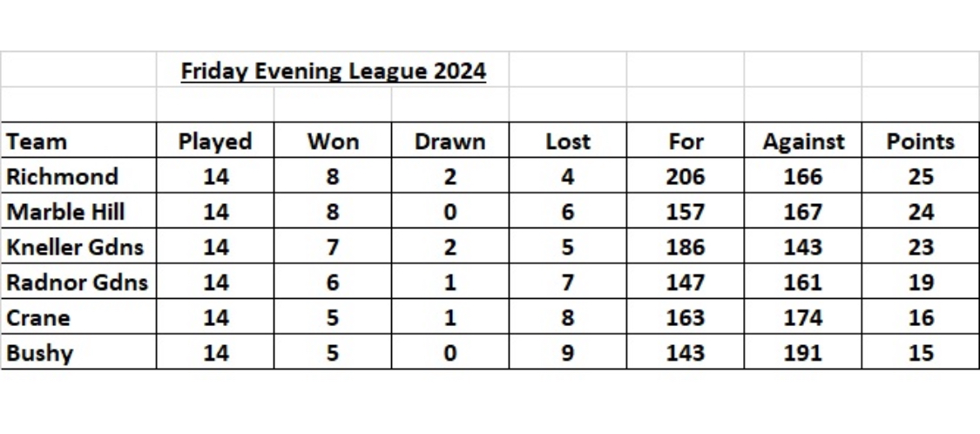The image size is (980, 434).
Task: Select the Played column header
Action: (x=214, y=141)
